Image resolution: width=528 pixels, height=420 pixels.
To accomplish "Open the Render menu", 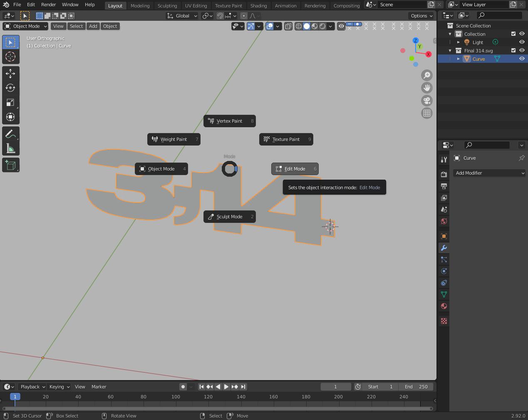I will [x=49, y=5].
